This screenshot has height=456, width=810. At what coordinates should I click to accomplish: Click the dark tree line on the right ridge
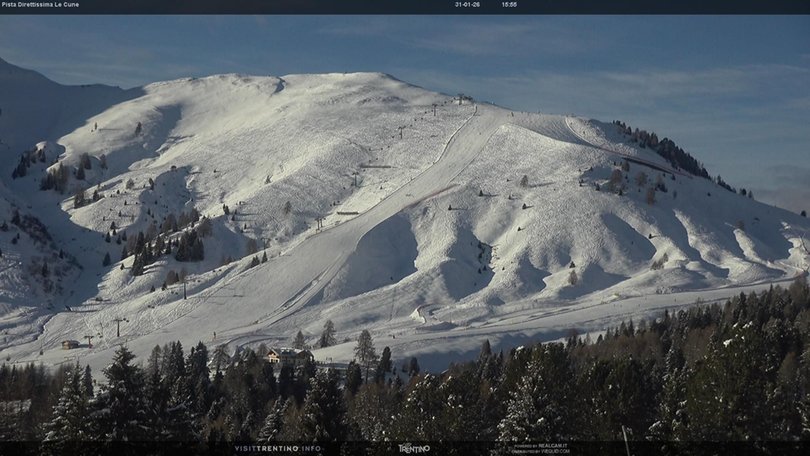click(x=665, y=150)
